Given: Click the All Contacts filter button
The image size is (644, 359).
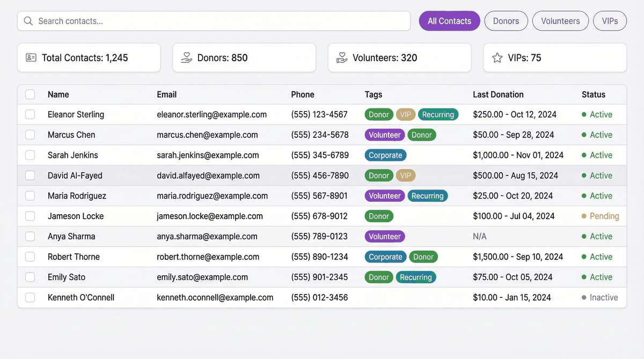Looking at the screenshot, I should (449, 20).
